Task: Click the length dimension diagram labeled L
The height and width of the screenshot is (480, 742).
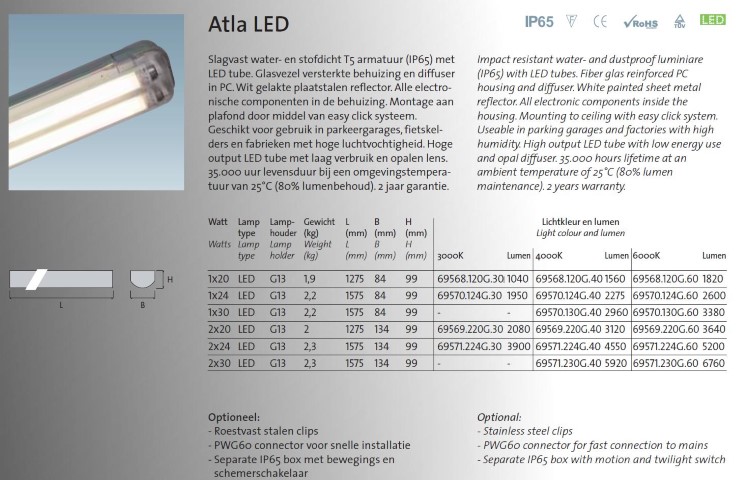Action: click(x=61, y=288)
